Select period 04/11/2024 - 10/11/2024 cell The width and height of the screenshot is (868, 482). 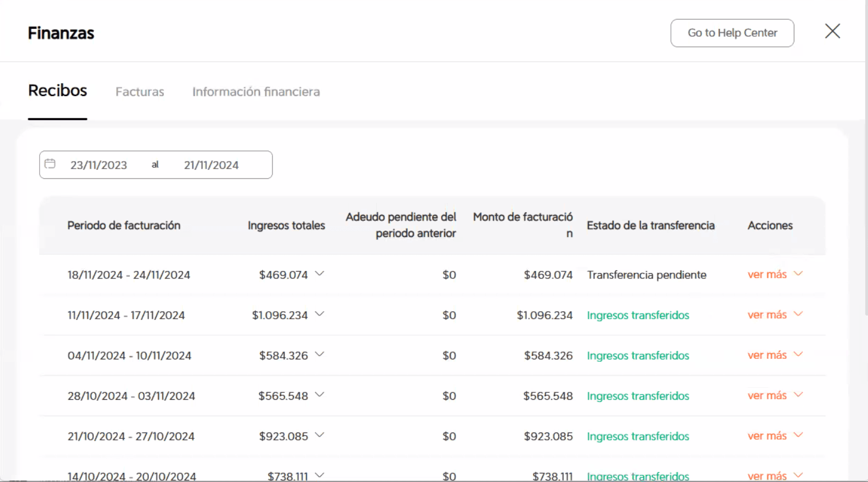[129, 355]
